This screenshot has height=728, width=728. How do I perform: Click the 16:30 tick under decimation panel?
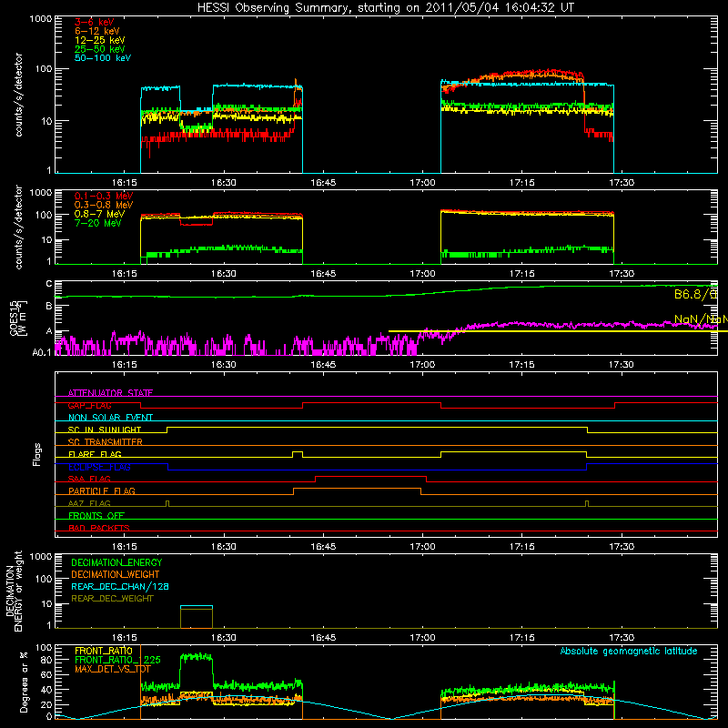(223, 638)
